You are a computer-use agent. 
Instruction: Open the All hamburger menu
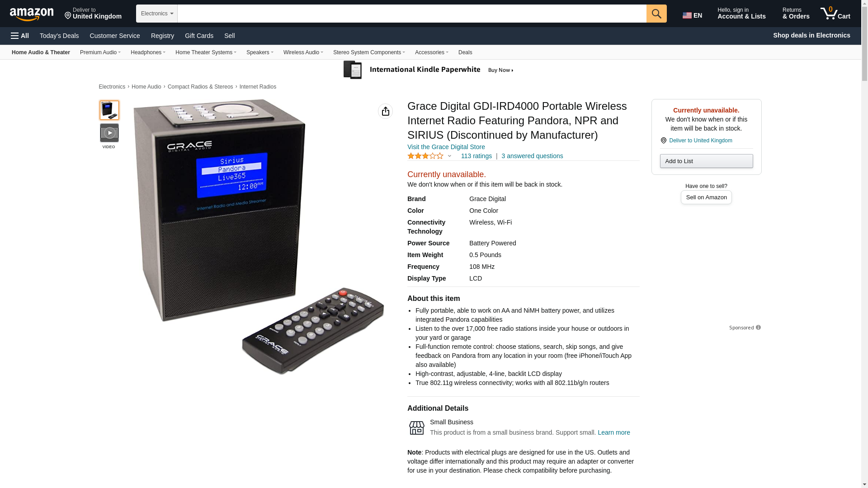coord(20,36)
